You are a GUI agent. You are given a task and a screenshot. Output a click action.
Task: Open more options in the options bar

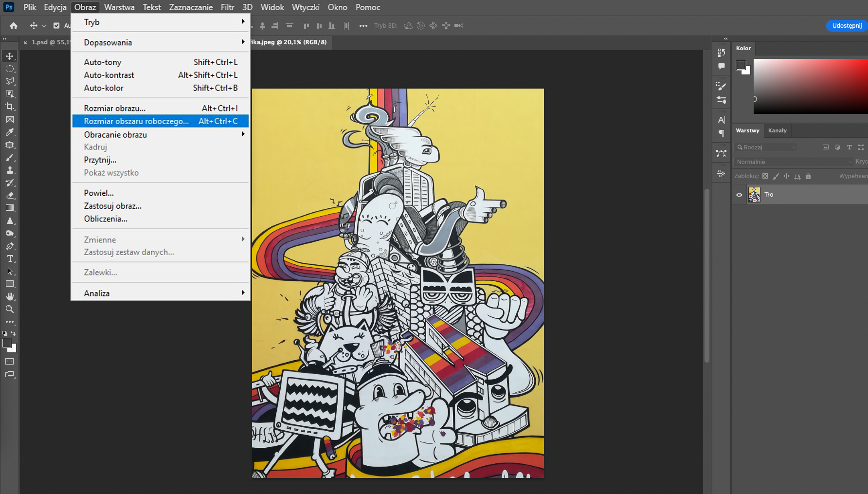[363, 26]
